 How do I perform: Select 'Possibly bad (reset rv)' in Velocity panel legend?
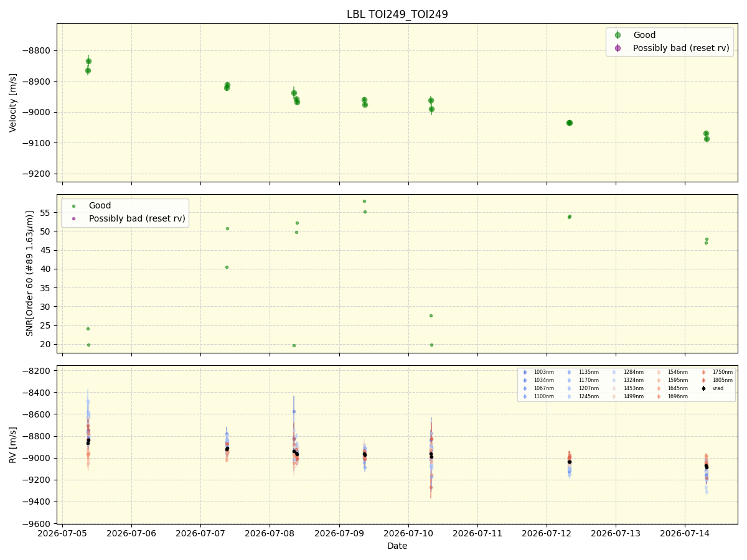[x=681, y=48]
